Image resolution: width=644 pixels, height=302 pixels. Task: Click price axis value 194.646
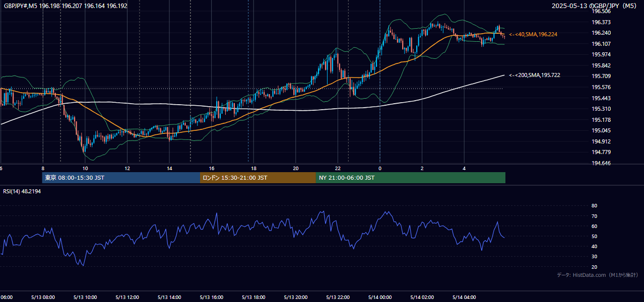(601, 163)
